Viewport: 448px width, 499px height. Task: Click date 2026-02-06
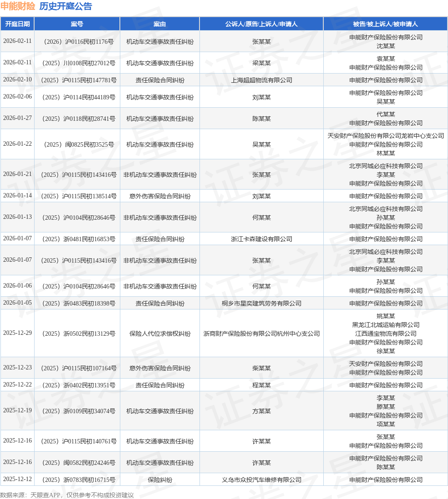tap(17, 97)
